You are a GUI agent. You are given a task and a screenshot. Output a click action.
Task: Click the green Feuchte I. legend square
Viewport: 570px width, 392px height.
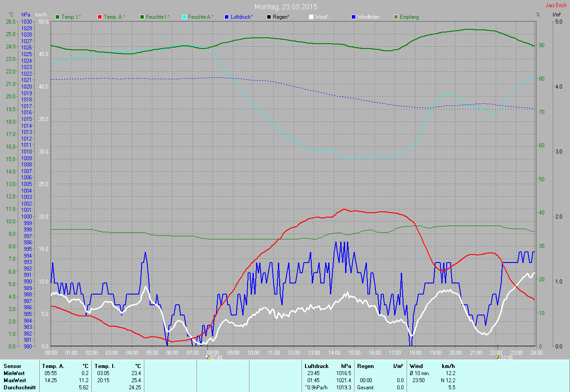pyautogui.click(x=142, y=17)
